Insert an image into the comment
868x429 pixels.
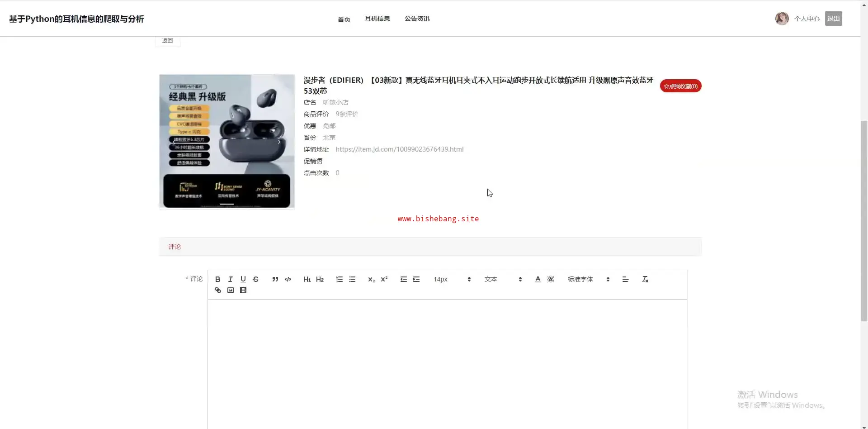pos(231,290)
